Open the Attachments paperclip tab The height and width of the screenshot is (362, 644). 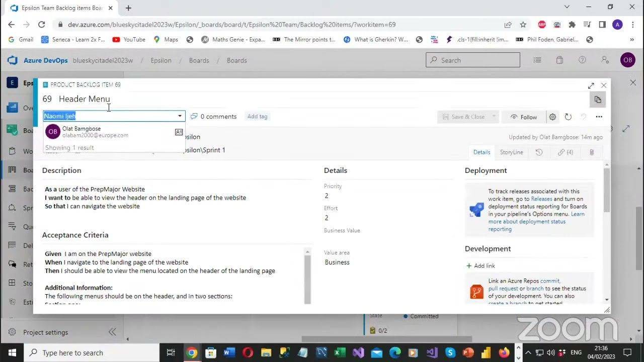click(592, 152)
